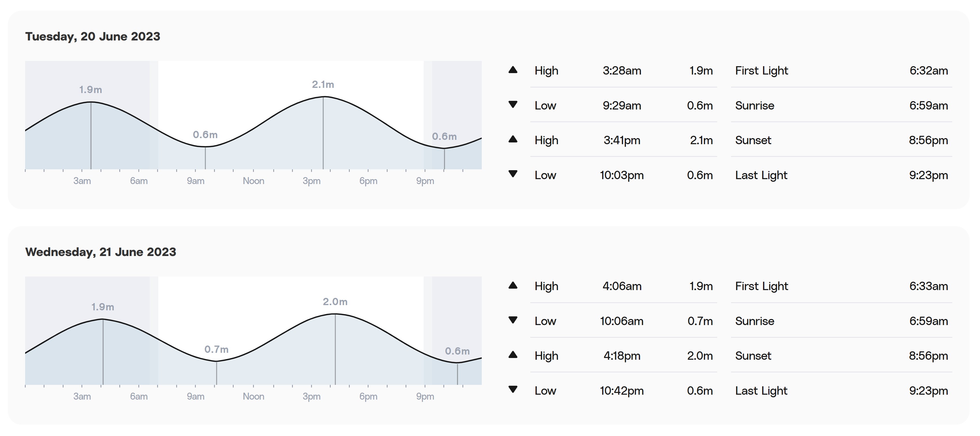Click the Tuesday, 20 June 2023 heading

click(x=93, y=36)
